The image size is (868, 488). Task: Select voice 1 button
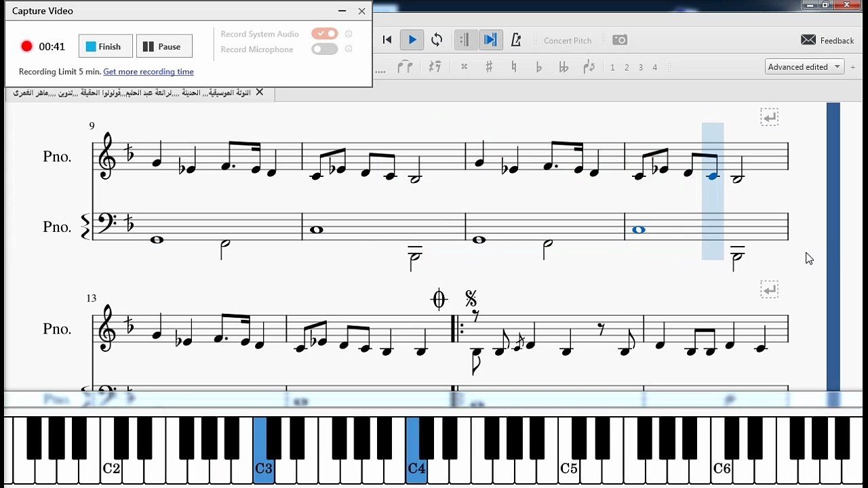(x=612, y=68)
